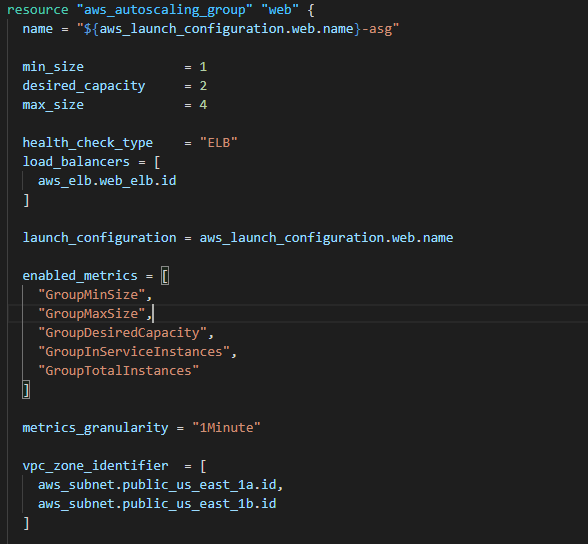588x544 pixels.
Task: Click the vpc_zone_identifier attribute
Action: [95, 466]
